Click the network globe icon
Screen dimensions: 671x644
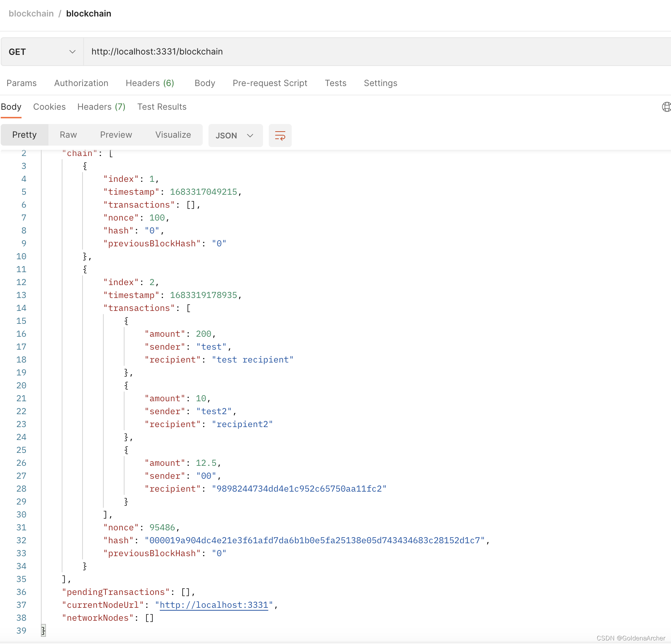[666, 107]
